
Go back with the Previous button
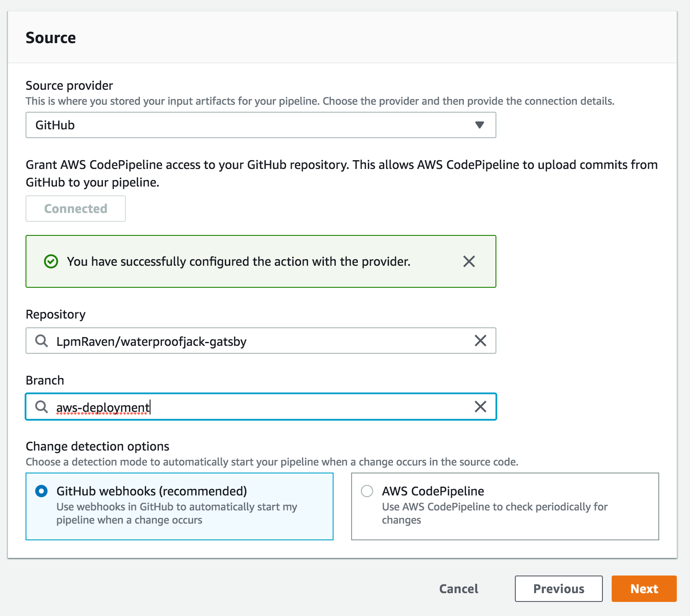(x=558, y=589)
